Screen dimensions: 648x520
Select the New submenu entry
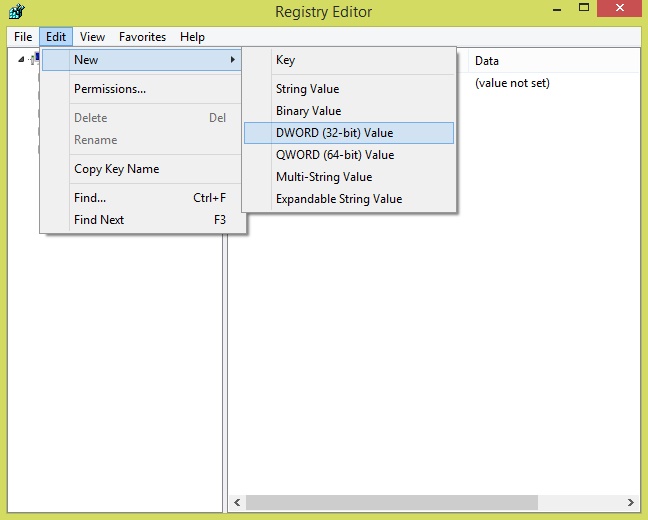click(142, 60)
